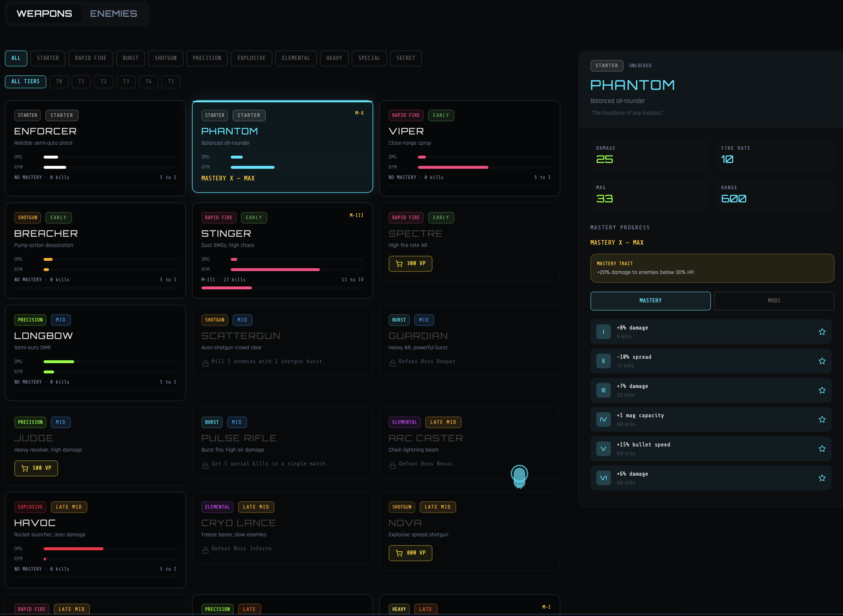
Task: Filter weapons by Rapid Fire category
Action: 91,58
